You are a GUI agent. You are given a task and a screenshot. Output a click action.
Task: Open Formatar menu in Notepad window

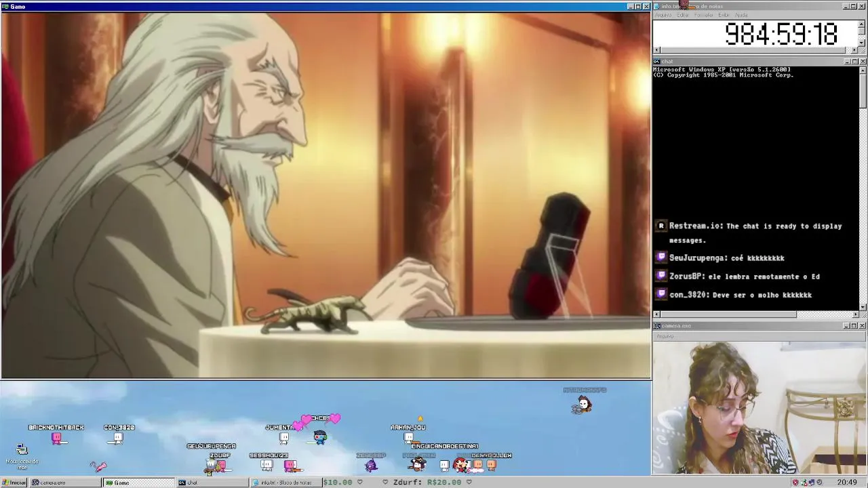(x=704, y=15)
